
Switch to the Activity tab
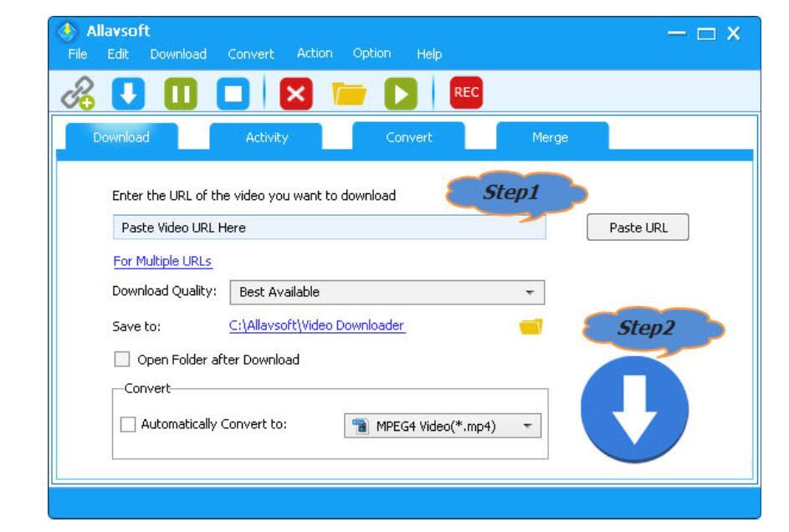point(266,137)
